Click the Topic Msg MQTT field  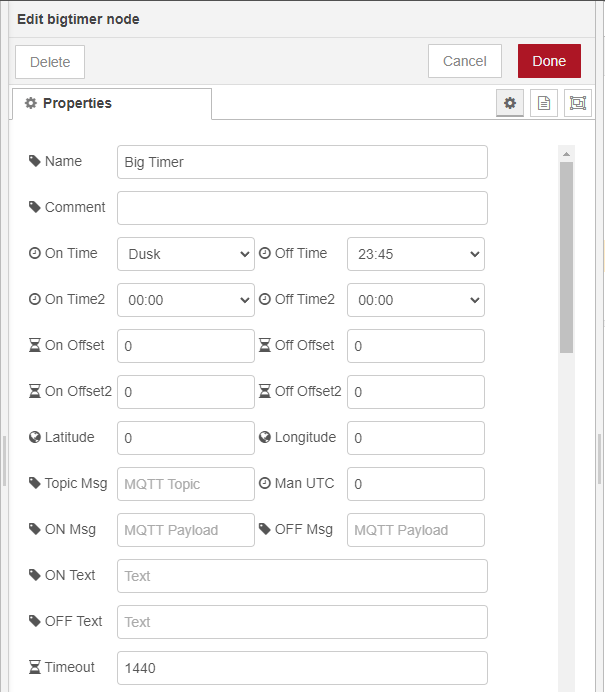tap(186, 484)
